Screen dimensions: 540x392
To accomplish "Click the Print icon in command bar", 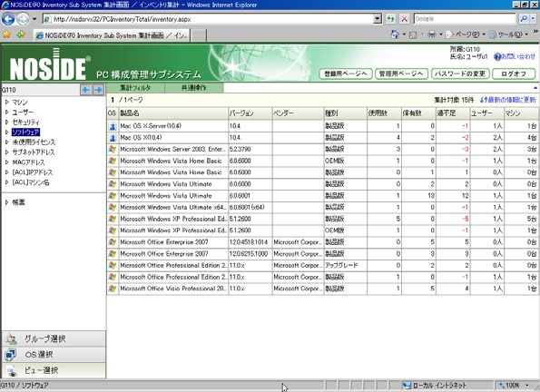I will (x=431, y=34).
